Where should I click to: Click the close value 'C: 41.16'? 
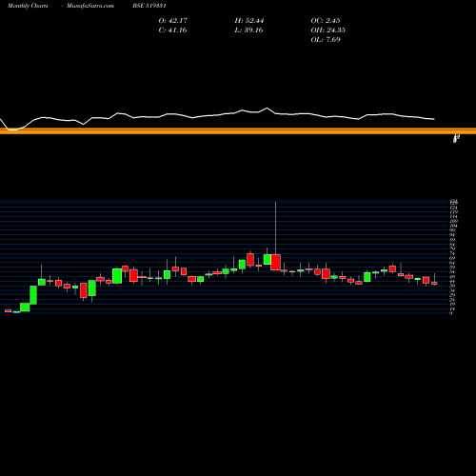(172, 30)
